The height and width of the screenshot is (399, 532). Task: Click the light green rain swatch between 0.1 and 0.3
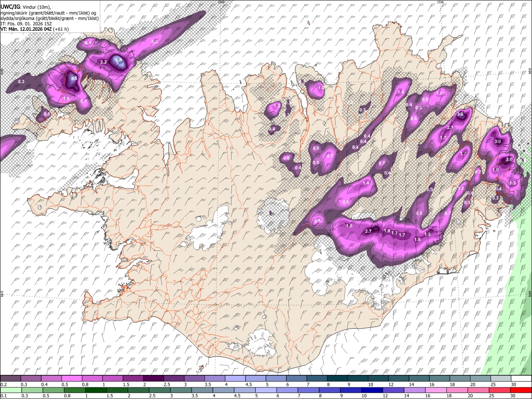pyautogui.click(x=11, y=390)
